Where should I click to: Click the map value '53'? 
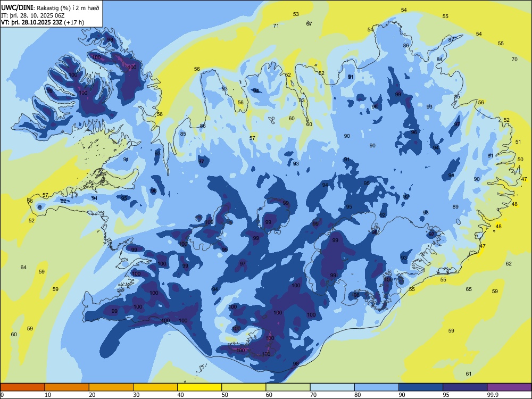click(296, 14)
